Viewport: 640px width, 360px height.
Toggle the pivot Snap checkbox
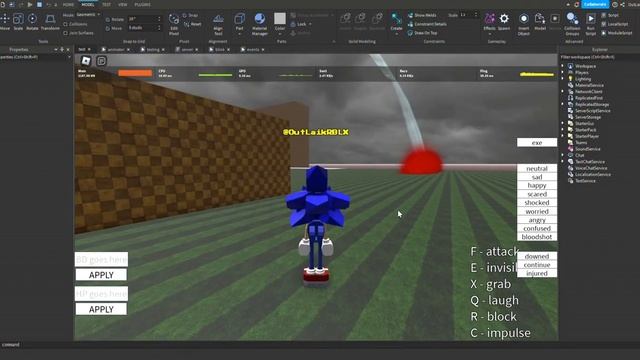tap(185, 15)
